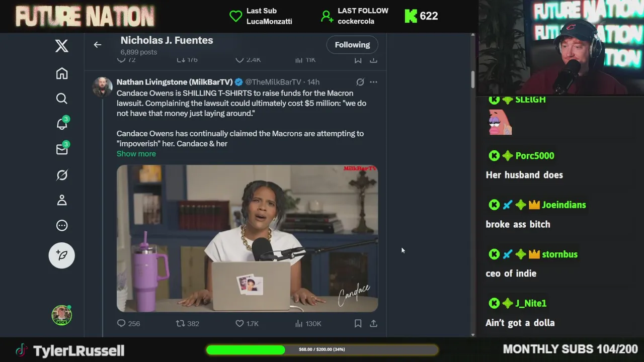Click chat username Porc5000
This screenshot has height=362, width=644.
pyautogui.click(x=535, y=156)
